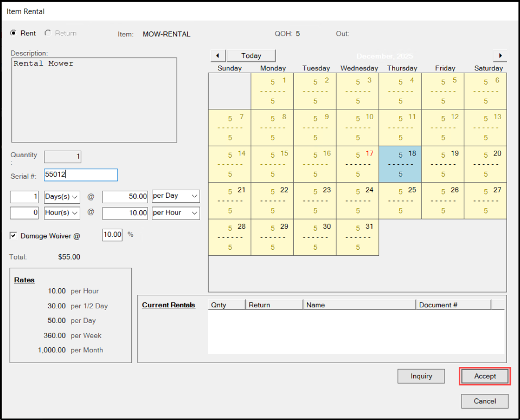The height and width of the screenshot is (420, 520).
Task: Expand the per Day rate dropdown
Action: [176, 196]
